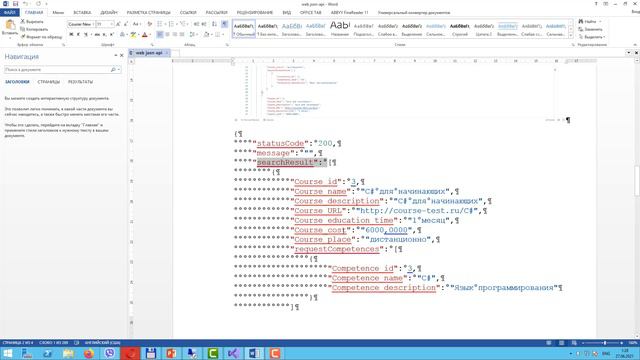This screenshot has height=360, width=640.
Task: Open the font size dropdown
Action: tap(111, 24)
